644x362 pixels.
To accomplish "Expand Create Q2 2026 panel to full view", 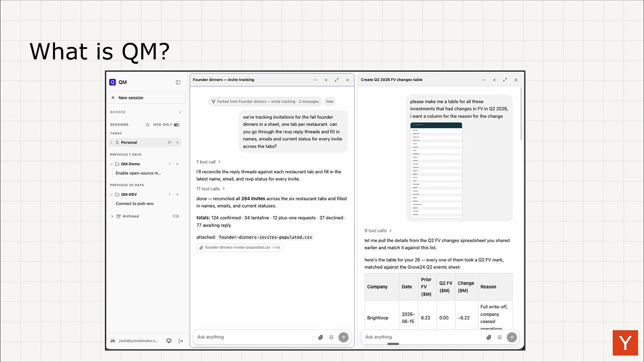I will (x=505, y=80).
